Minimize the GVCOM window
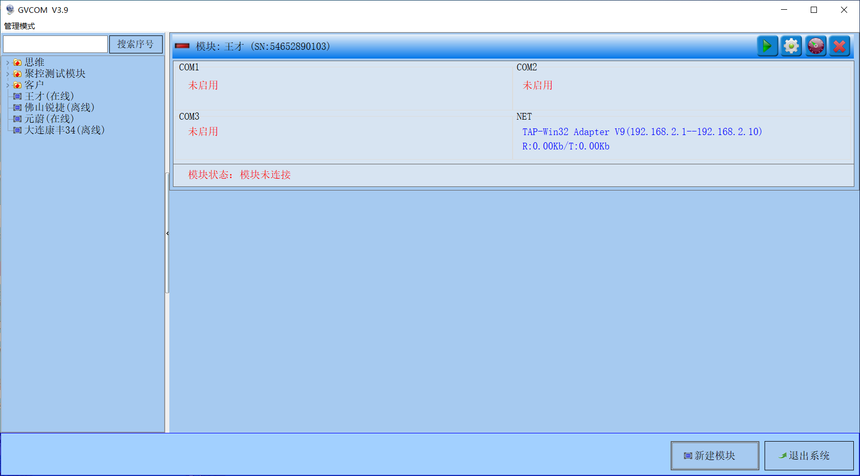Viewport: 860px width, 476px height. [x=784, y=10]
